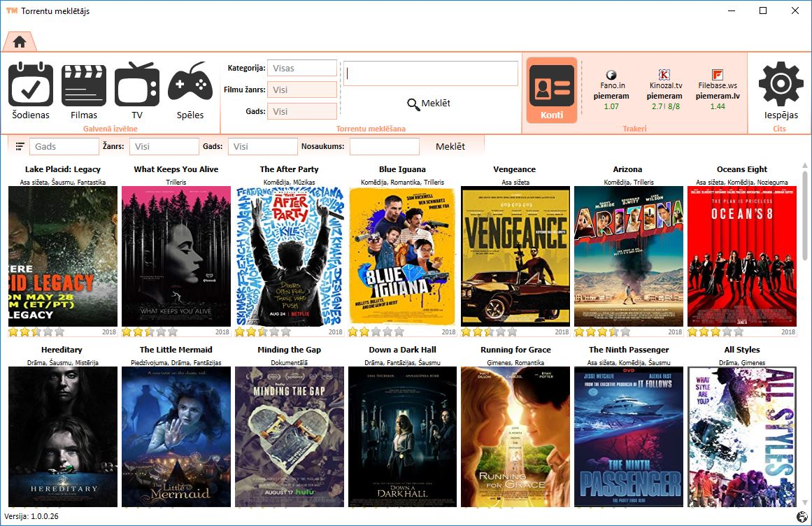Open The Ninth Passenger poster
Image resolution: width=812 pixels, height=526 pixels.
[x=629, y=437]
